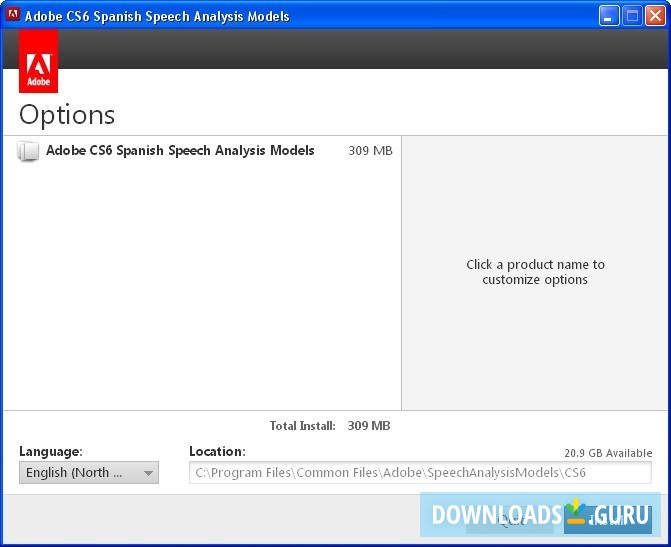Click the Options heading

[x=67, y=115]
